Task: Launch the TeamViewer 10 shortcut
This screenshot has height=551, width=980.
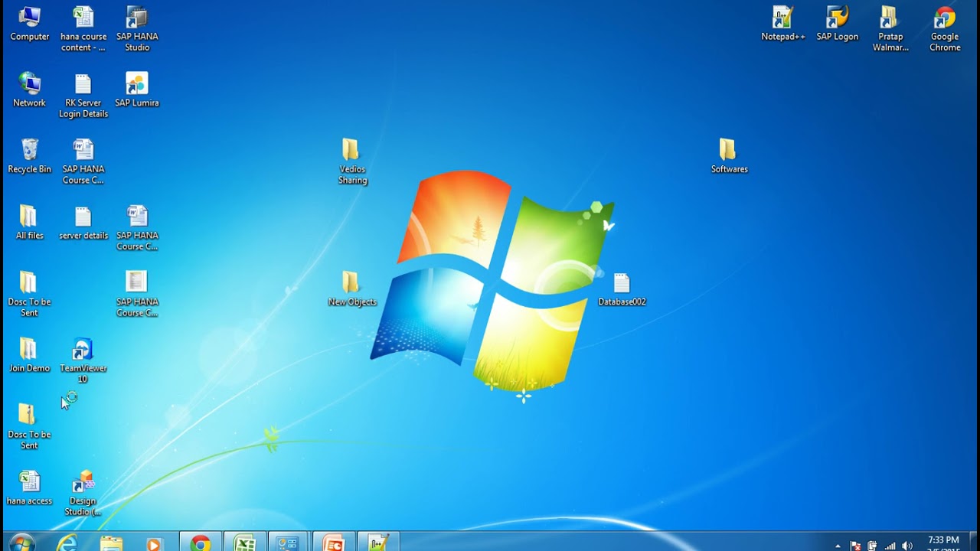Action: 83,360
